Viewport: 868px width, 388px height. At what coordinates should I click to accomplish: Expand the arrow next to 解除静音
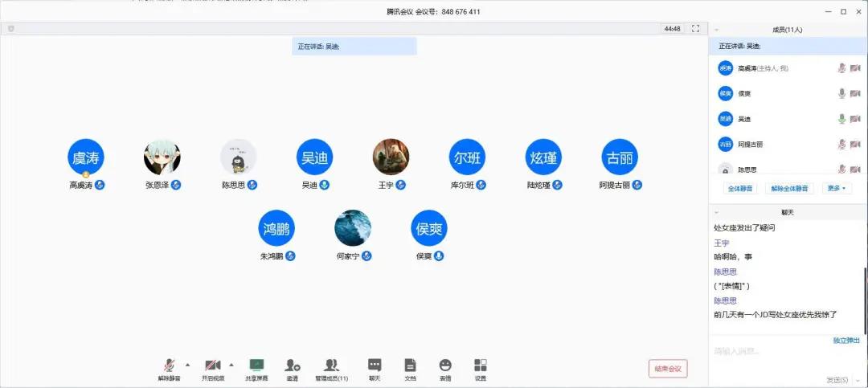coord(188,364)
